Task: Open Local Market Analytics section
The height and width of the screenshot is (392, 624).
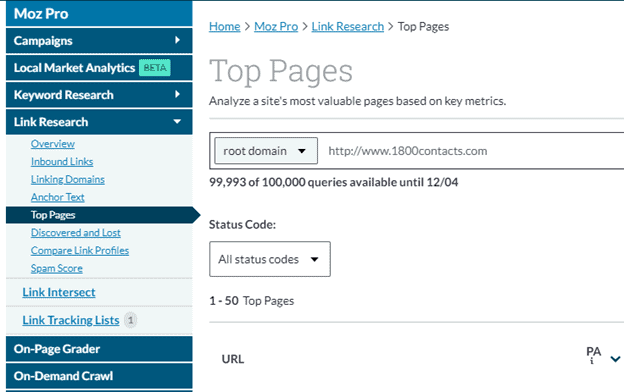Action: (74, 68)
